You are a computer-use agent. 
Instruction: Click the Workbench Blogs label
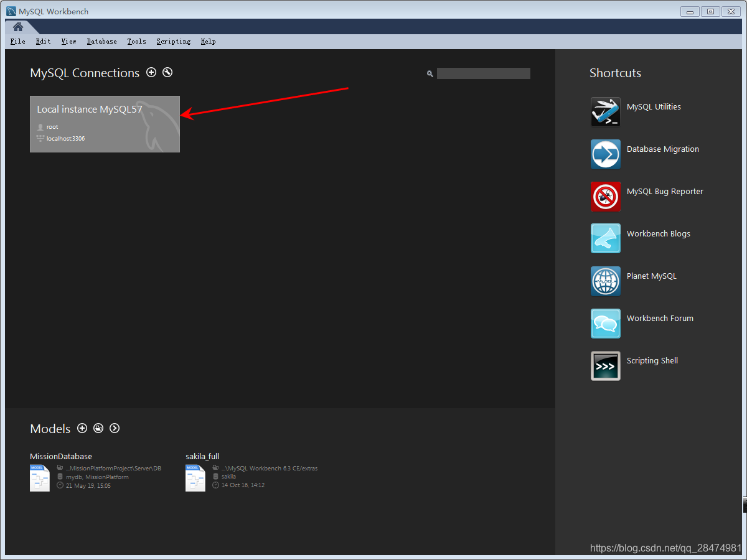659,234
